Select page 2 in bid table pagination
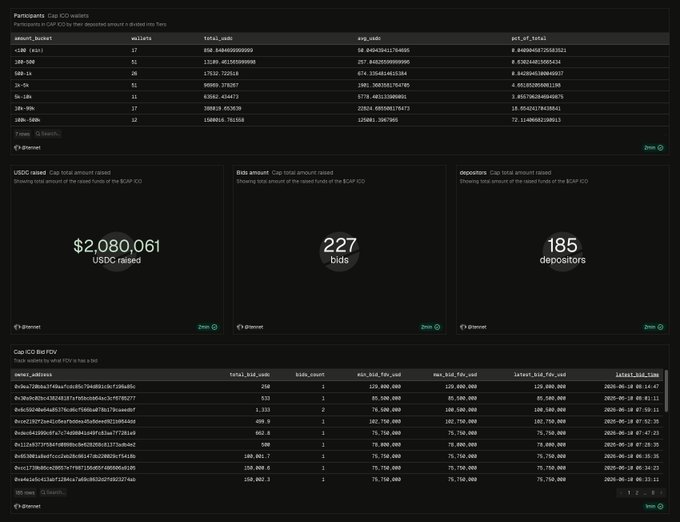Viewport: 680px width, 522px height. (x=637, y=493)
